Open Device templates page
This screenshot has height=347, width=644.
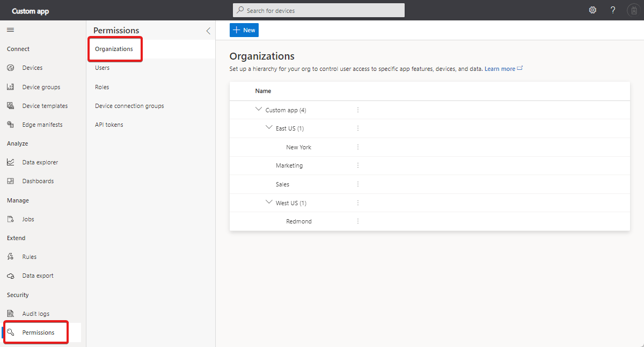coord(45,106)
